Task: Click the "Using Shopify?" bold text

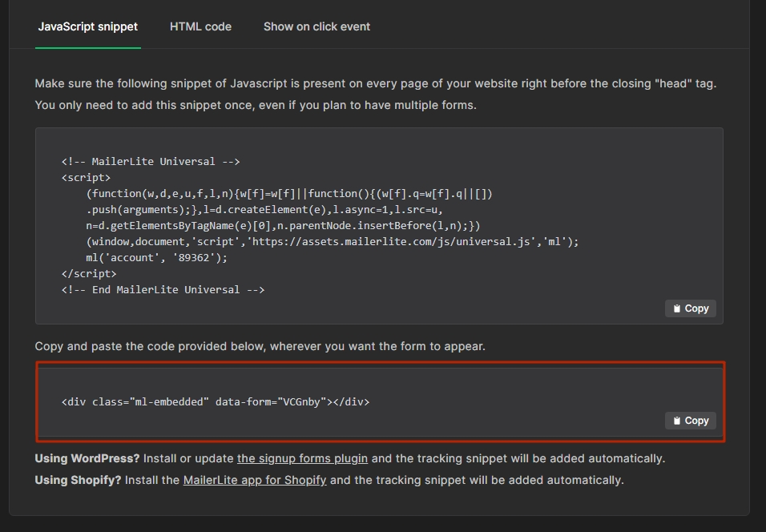Action: coord(78,480)
